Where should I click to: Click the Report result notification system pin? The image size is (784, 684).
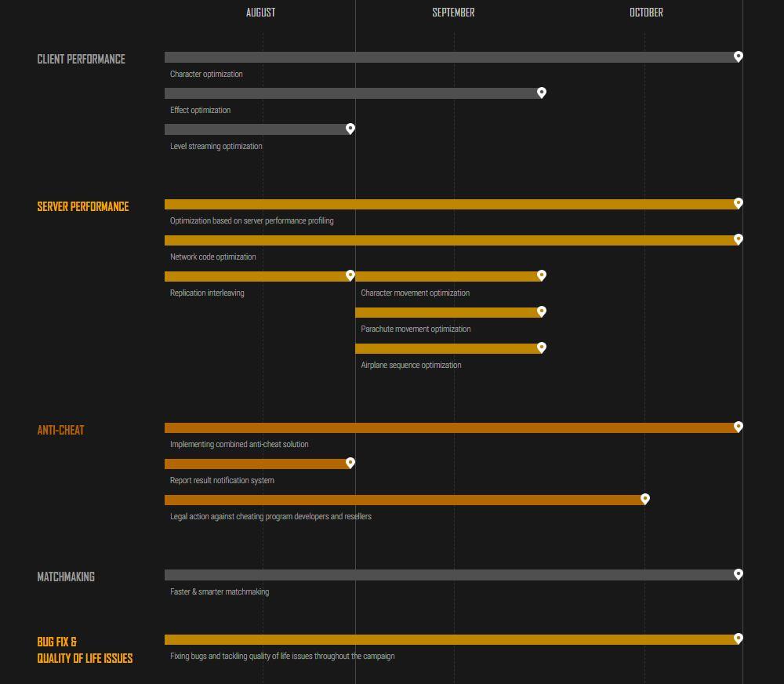pyautogui.click(x=350, y=463)
